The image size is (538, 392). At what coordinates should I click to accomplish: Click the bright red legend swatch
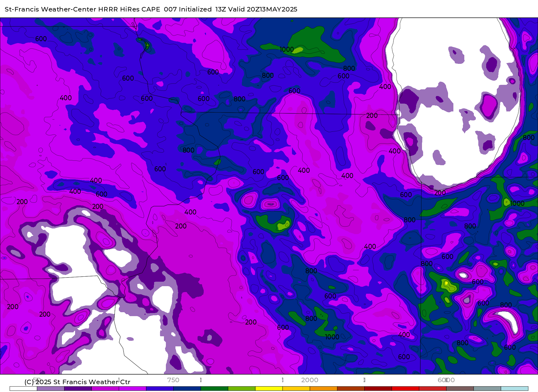405,389
